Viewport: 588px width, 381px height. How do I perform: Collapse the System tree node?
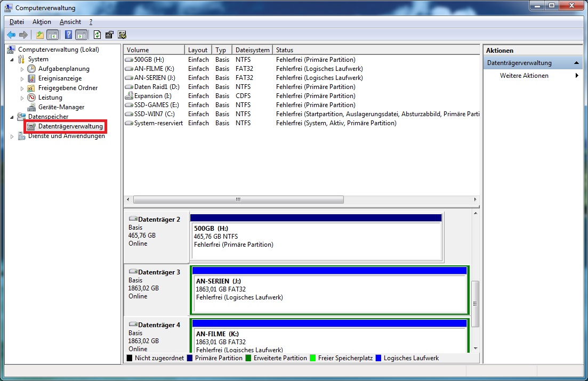click(12, 60)
